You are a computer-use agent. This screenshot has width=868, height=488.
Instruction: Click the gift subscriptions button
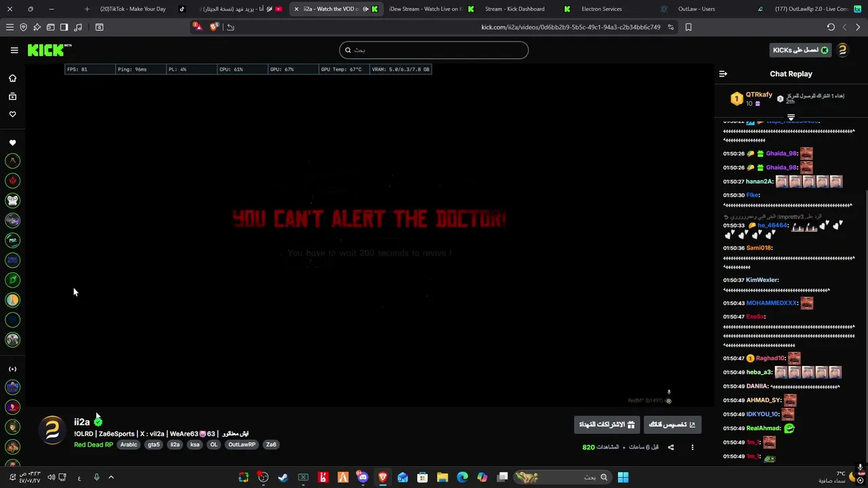[x=607, y=425]
